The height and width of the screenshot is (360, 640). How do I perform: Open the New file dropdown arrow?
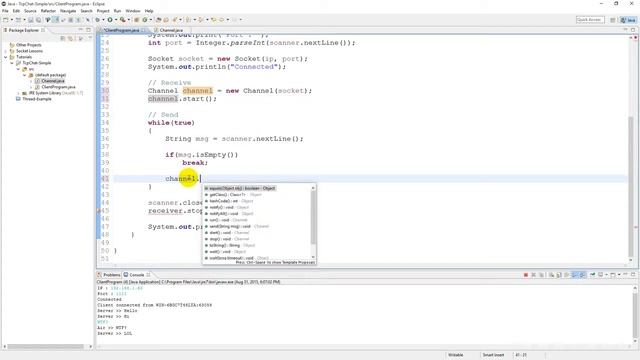(12, 20)
